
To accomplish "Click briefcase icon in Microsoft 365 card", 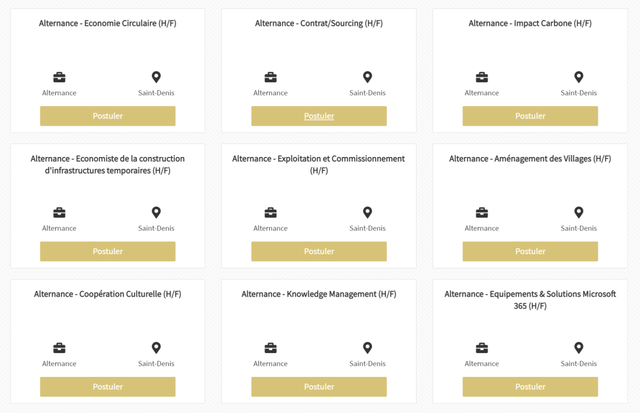I will [x=481, y=348].
